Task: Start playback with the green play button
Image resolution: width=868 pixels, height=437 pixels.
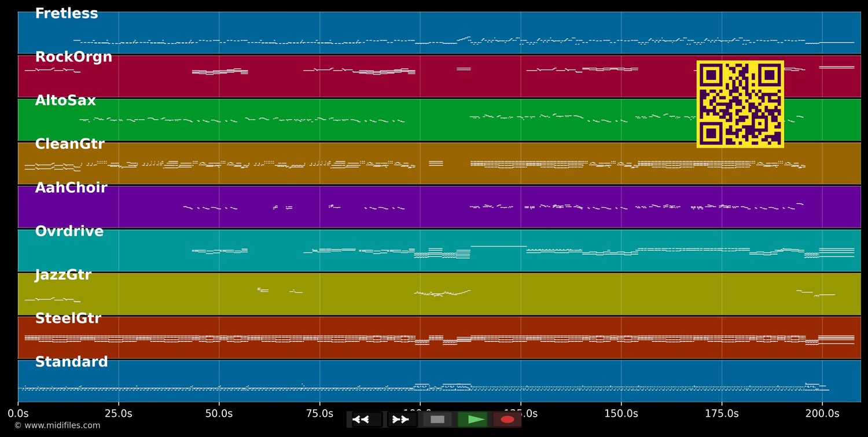Action: pos(473,420)
